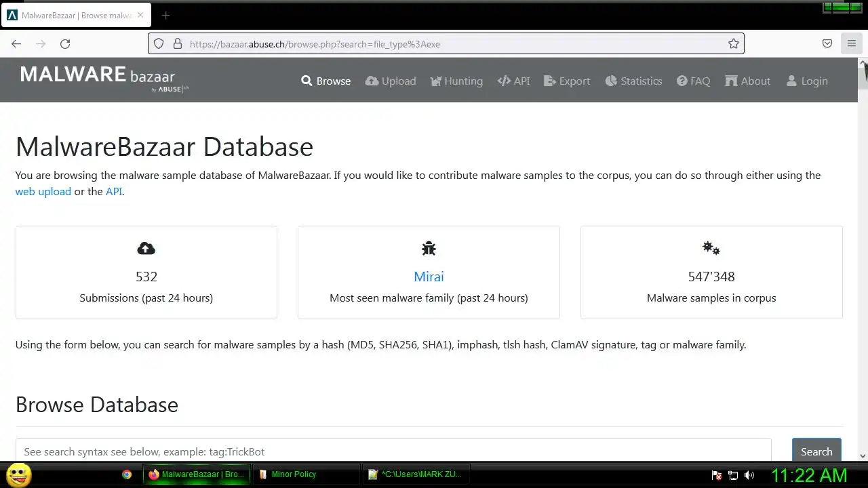Open the Pocket save icon
The height and width of the screenshot is (488, 868).
tap(827, 43)
